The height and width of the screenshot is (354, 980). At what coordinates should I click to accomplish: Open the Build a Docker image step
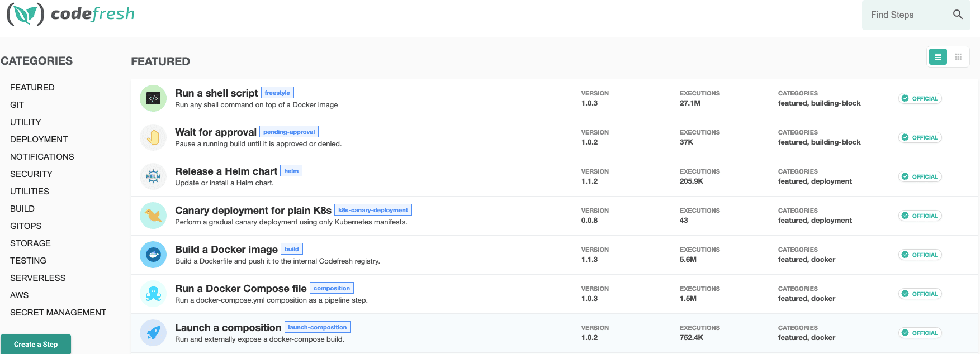[x=226, y=250]
